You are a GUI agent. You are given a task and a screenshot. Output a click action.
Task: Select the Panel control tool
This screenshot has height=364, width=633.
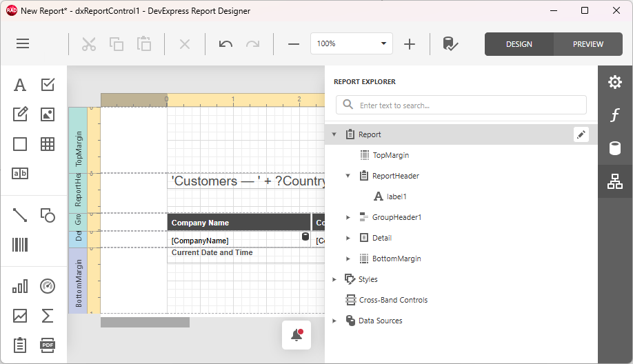point(20,144)
